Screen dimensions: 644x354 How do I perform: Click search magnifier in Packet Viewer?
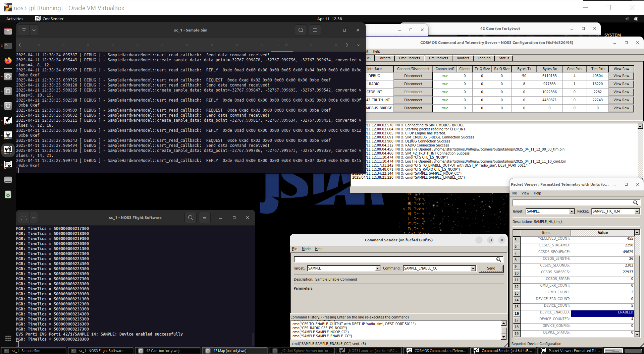[x=635, y=203]
